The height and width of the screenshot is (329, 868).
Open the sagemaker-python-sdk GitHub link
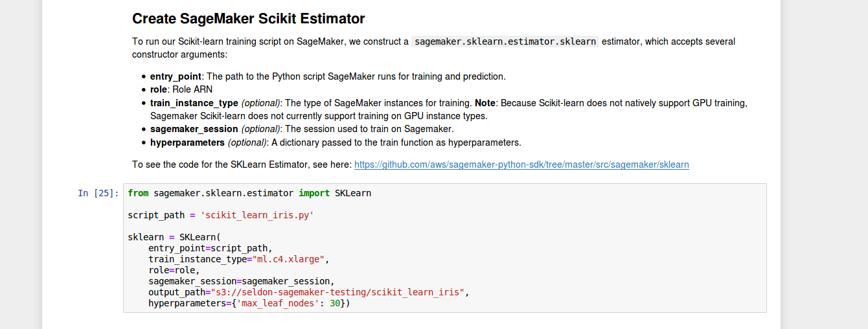[x=521, y=164]
